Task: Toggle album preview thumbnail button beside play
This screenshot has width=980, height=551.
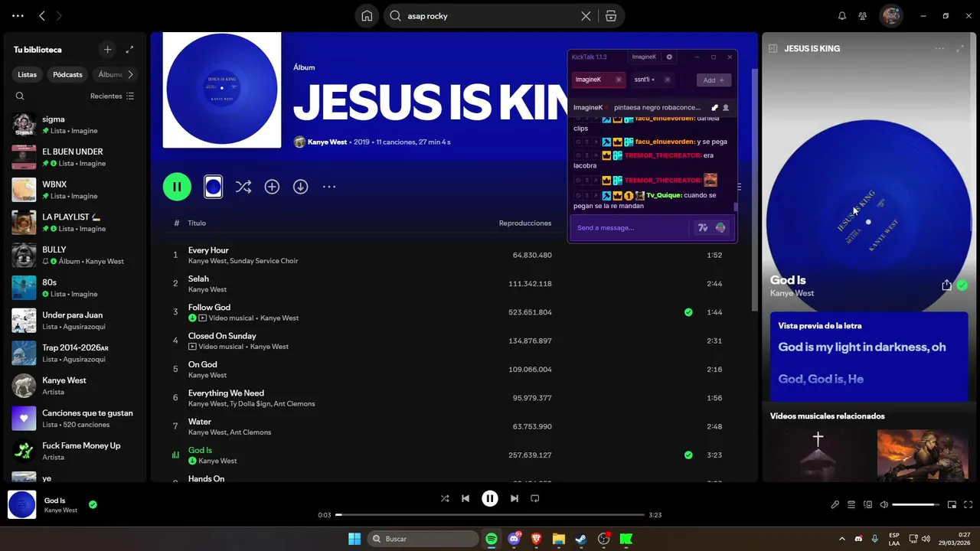Action: tap(214, 187)
